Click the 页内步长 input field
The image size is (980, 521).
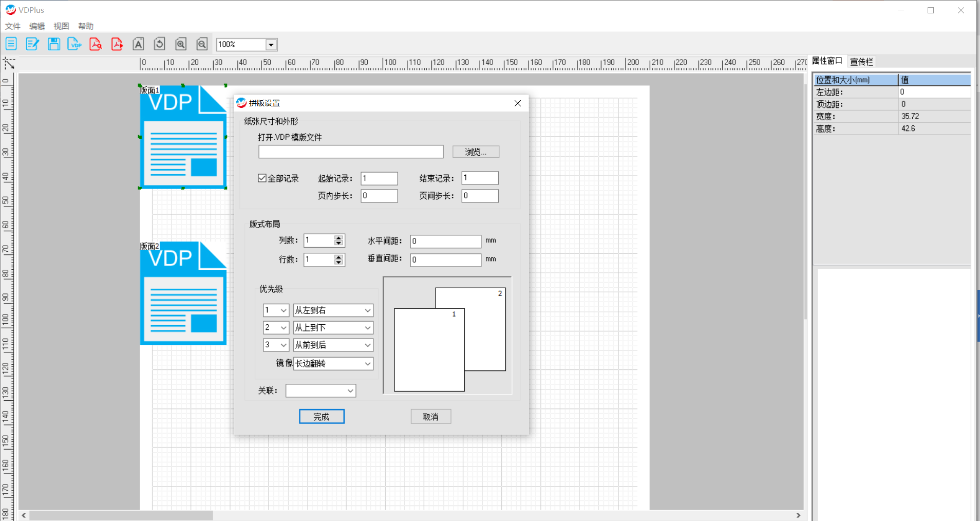coord(379,196)
